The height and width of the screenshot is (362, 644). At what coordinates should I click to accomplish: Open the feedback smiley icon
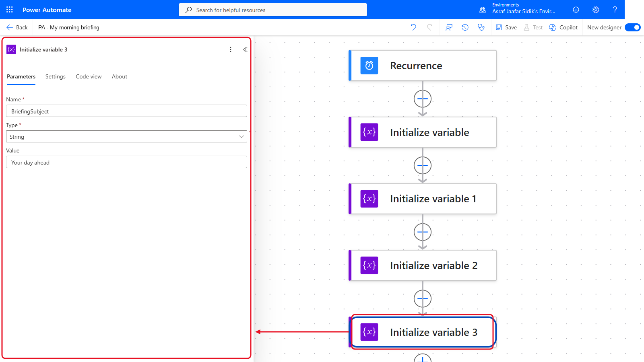(576, 10)
